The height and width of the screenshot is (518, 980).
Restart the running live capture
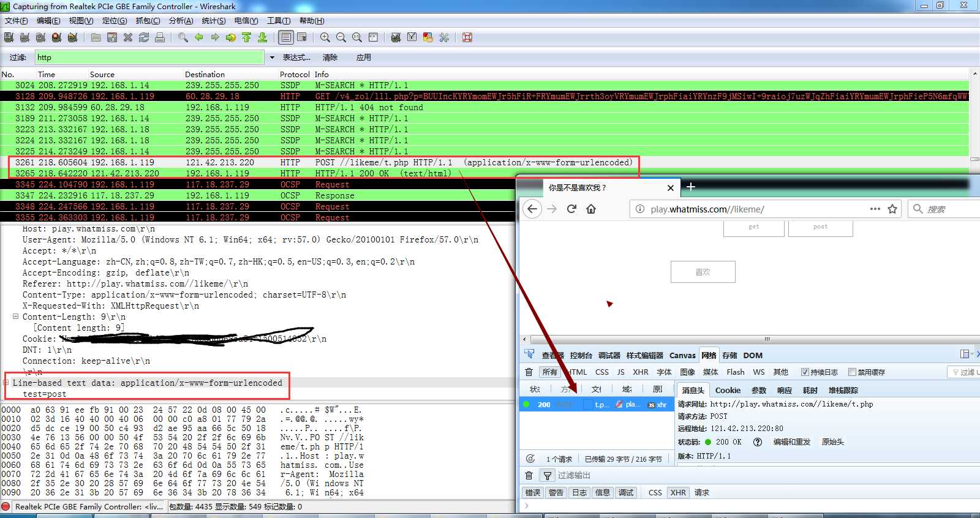click(72, 37)
